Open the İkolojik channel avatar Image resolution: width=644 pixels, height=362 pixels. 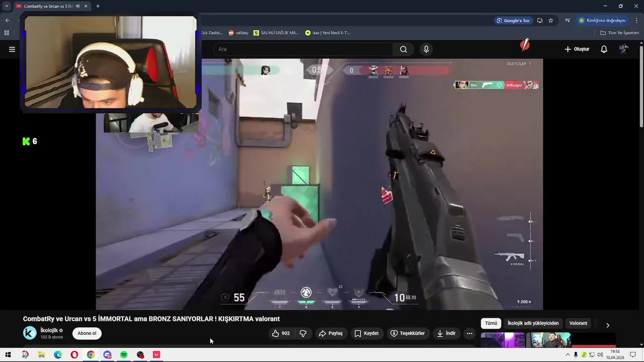click(x=30, y=333)
